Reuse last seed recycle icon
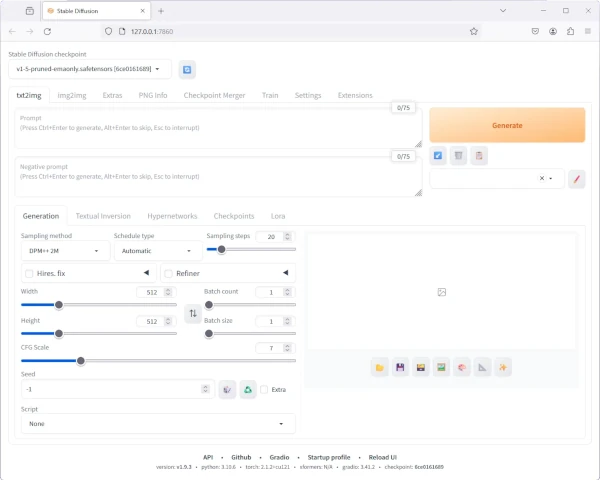The width and height of the screenshot is (600, 480). 248,390
